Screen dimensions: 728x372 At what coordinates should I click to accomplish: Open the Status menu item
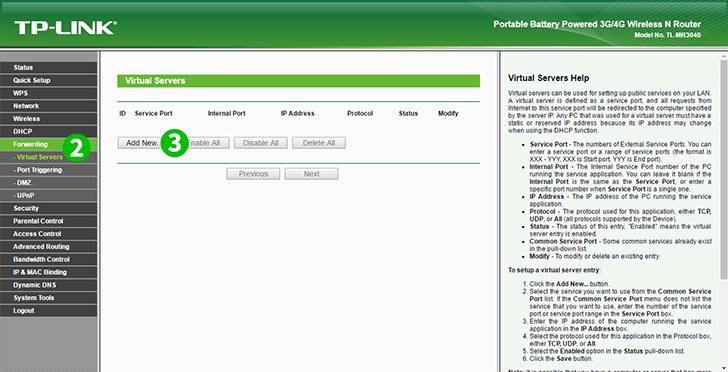point(49,67)
